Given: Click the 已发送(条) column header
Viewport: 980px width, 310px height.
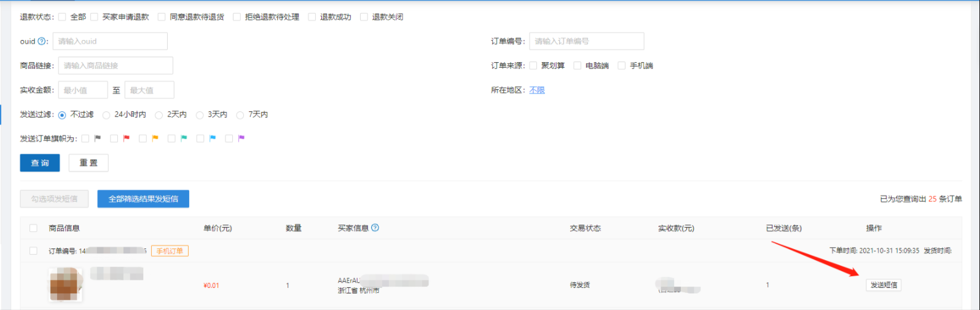Looking at the screenshot, I should (784, 228).
